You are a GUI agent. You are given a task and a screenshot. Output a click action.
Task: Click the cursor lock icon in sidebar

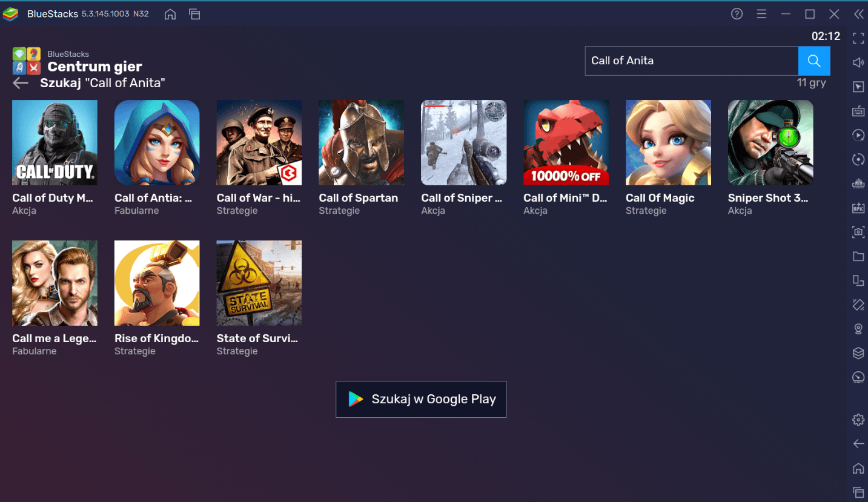(x=858, y=87)
